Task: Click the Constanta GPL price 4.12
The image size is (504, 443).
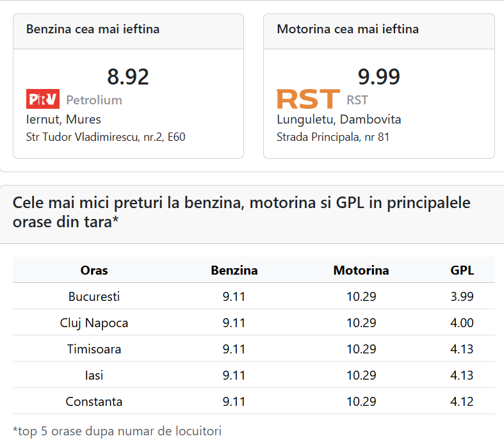Action: (x=462, y=401)
